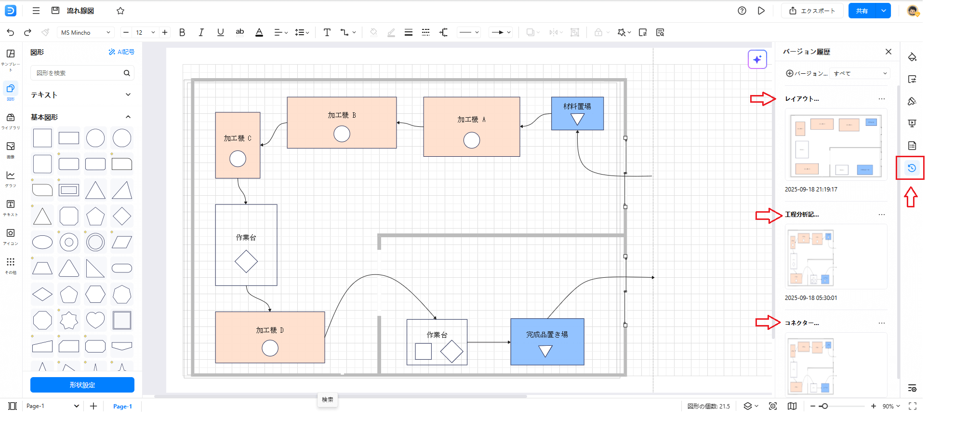Click the 共有 share button
This screenshot has height=448, width=980.
click(x=862, y=11)
